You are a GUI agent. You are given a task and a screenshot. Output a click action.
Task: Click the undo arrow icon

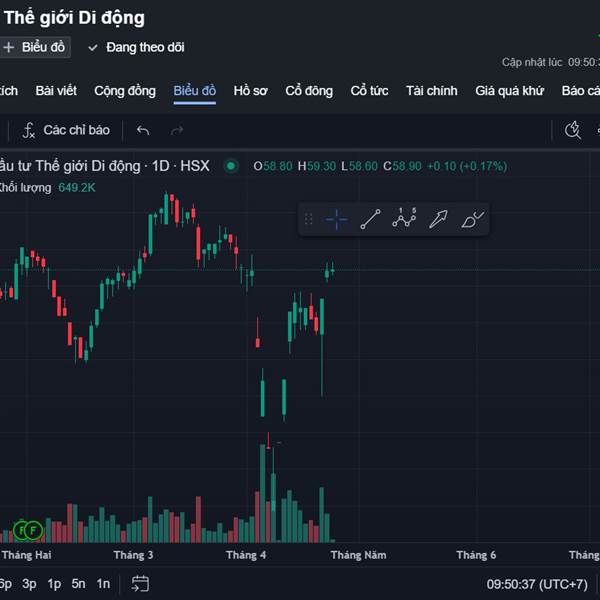click(x=143, y=130)
